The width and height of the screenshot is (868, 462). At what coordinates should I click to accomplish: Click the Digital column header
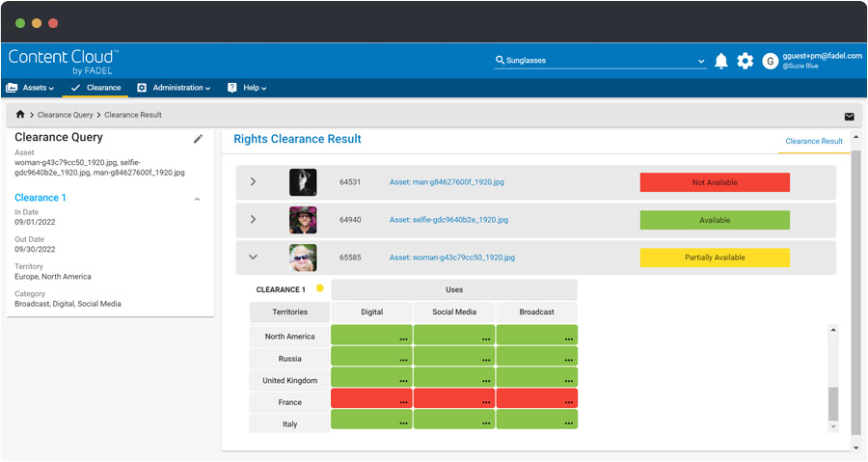372,313
